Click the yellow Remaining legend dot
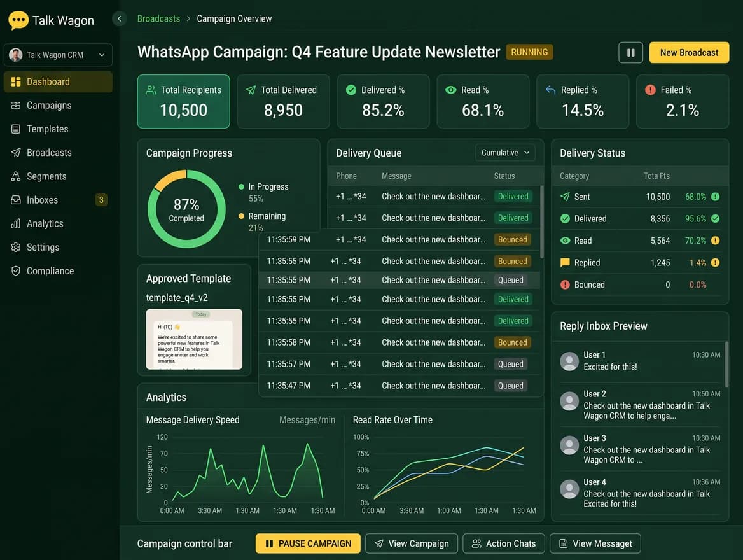Viewport: 743px width, 560px height. [x=241, y=216]
